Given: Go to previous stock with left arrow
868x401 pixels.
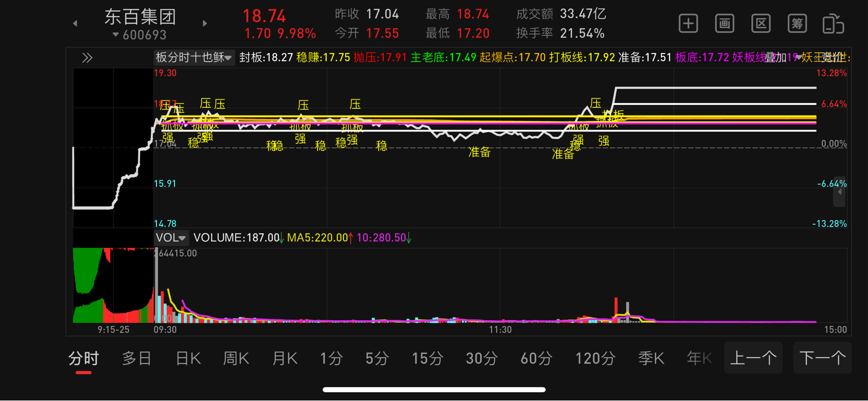Looking at the screenshot, I should [x=75, y=23].
